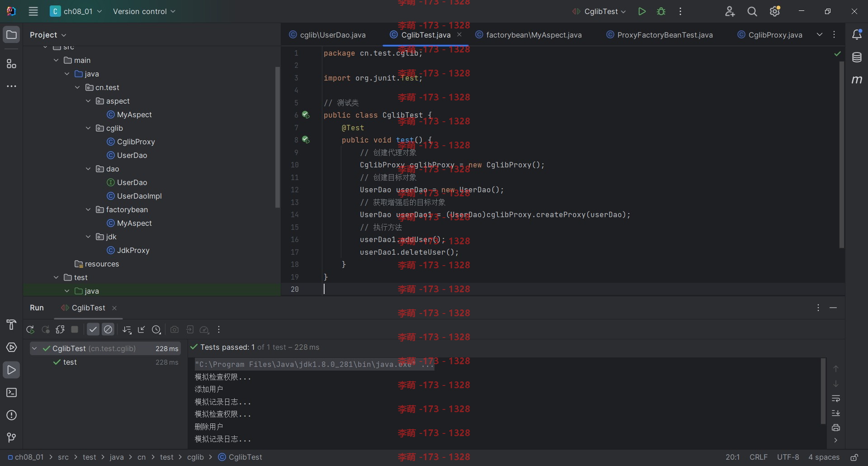Toggle soft-wrap in console output
This screenshot has width=868, height=466.
[836, 399]
